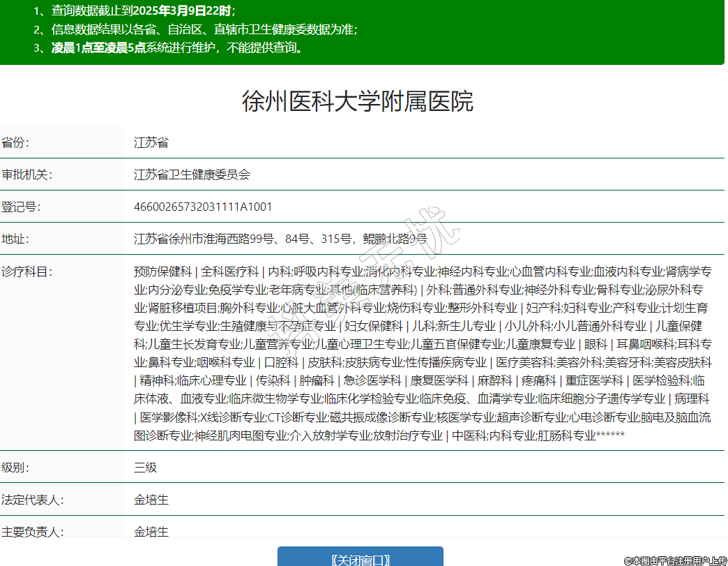Click the 诊疗科目 field label
The height and width of the screenshot is (566, 728).
click(25, 271)
